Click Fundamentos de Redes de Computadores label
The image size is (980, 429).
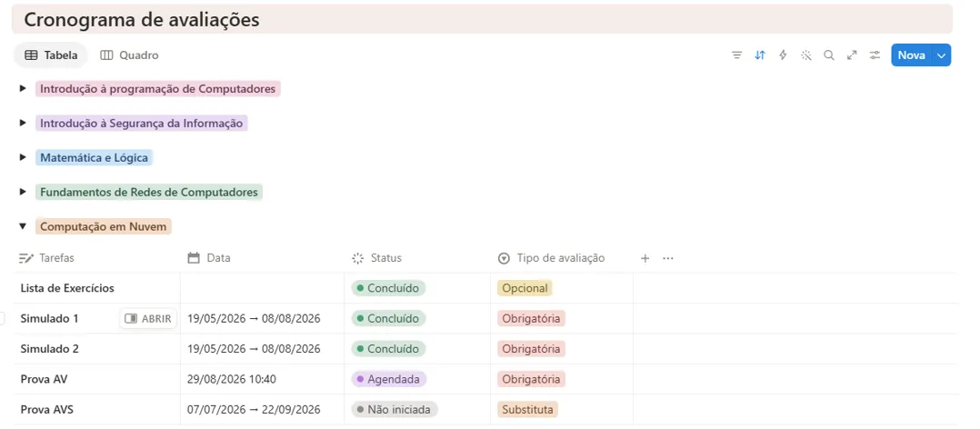tap(149, 192)
